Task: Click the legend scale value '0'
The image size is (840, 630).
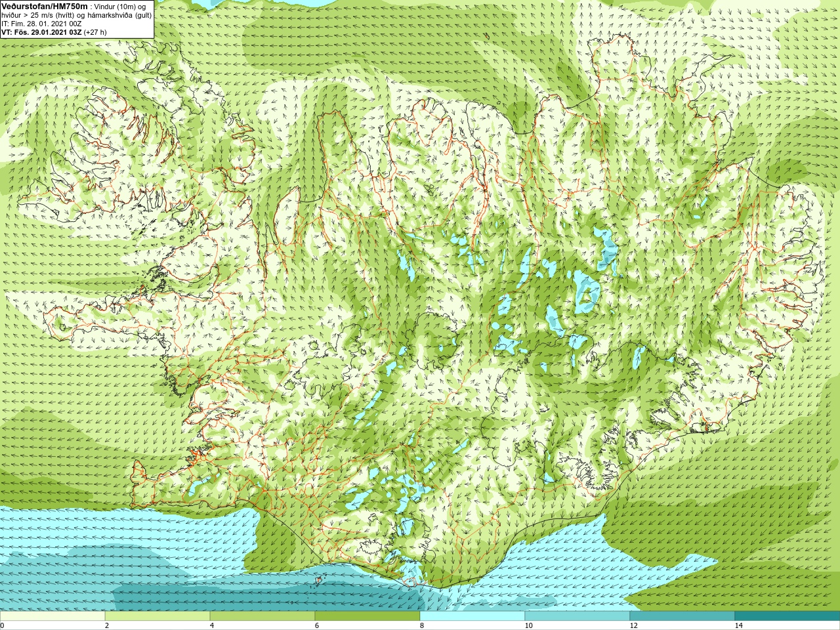Action: tap(2, 625)
